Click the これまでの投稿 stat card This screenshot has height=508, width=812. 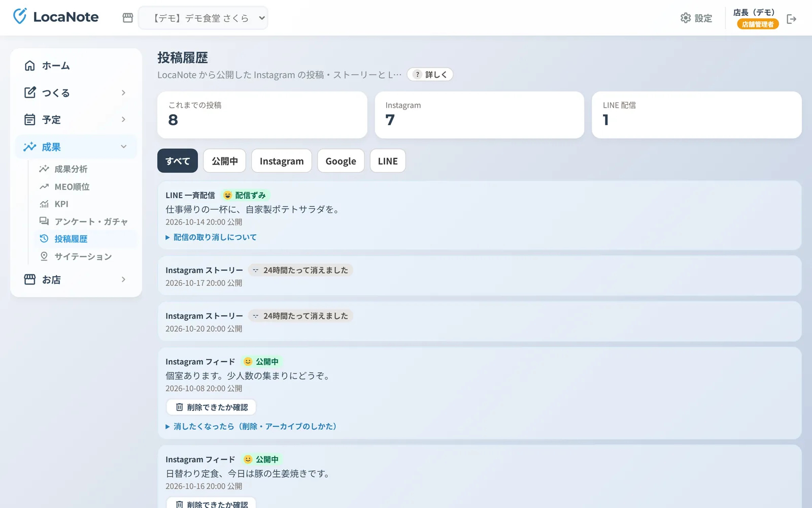coord(262,115)
